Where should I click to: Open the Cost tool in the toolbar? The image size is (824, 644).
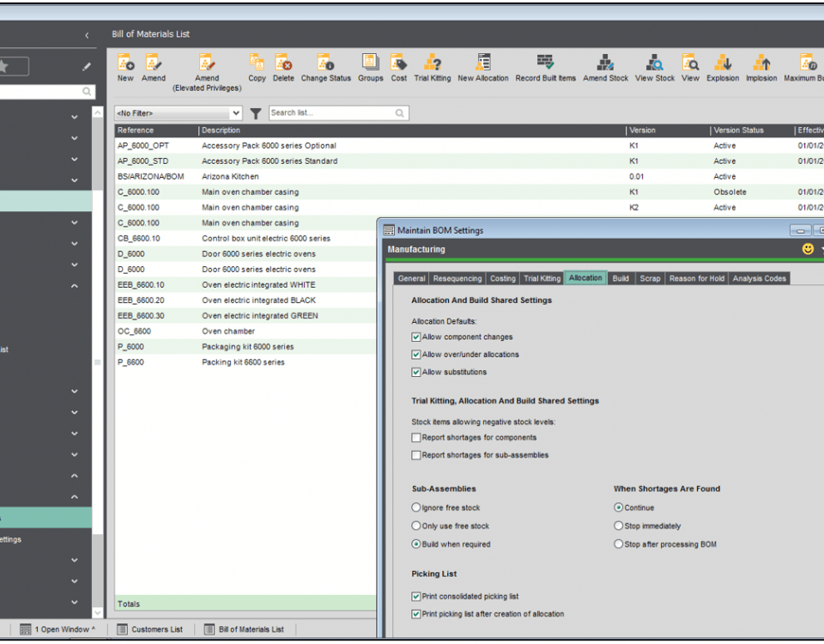coord(399,68)
